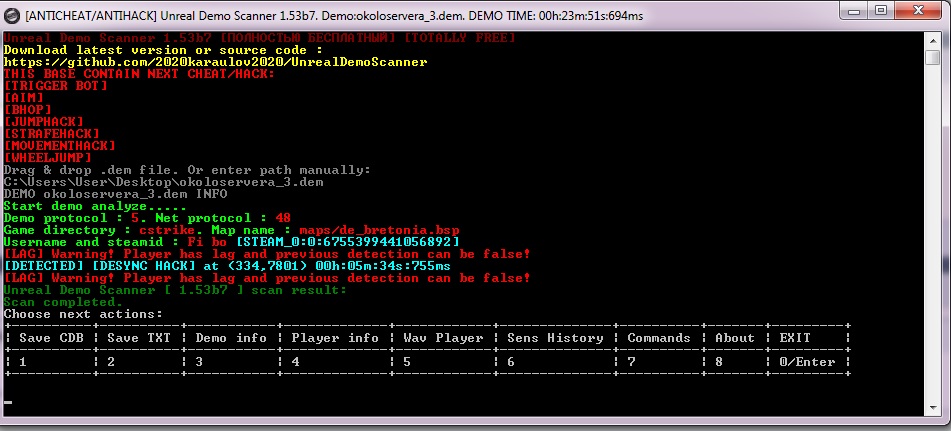Click the empty scrollbar track below thumb
The height and width of the screenshot is (431, 951).
[934, 233]
